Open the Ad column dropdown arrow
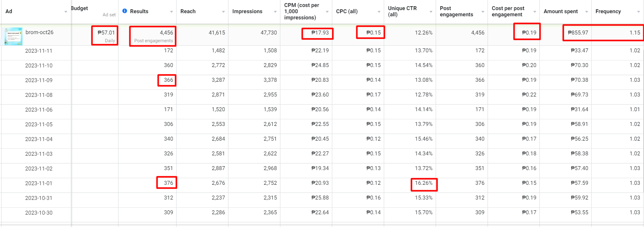 point(66,12)
